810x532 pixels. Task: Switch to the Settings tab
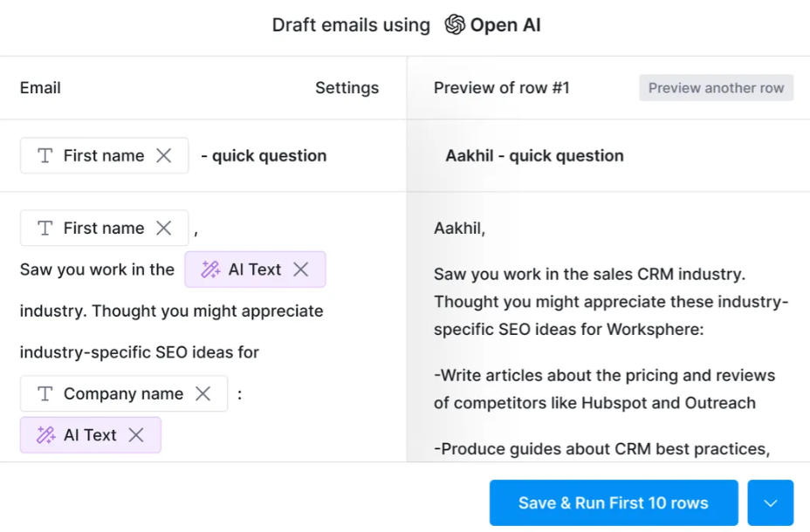[347, 88]
